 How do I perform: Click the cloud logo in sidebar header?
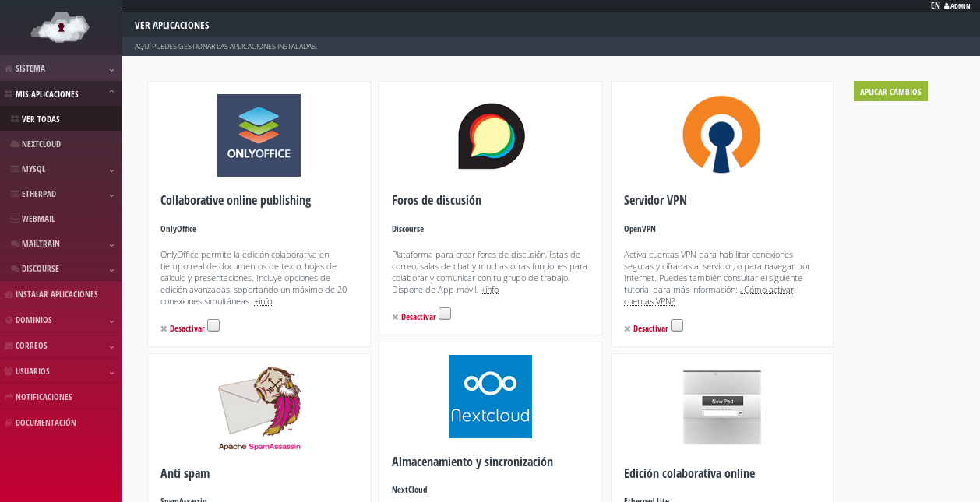(60, 28)
